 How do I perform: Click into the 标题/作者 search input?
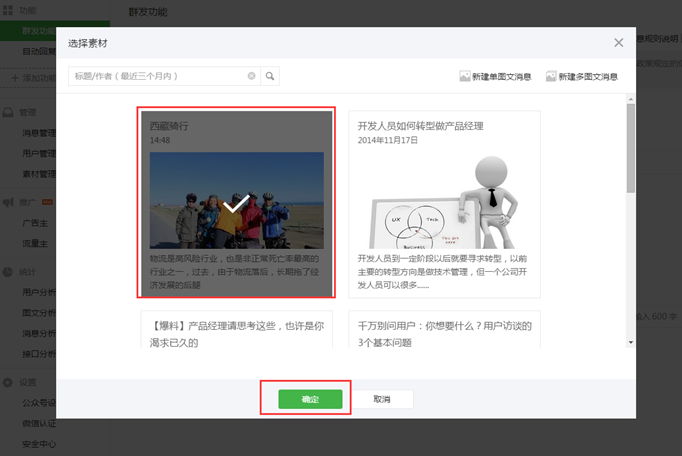coord(164,76)
